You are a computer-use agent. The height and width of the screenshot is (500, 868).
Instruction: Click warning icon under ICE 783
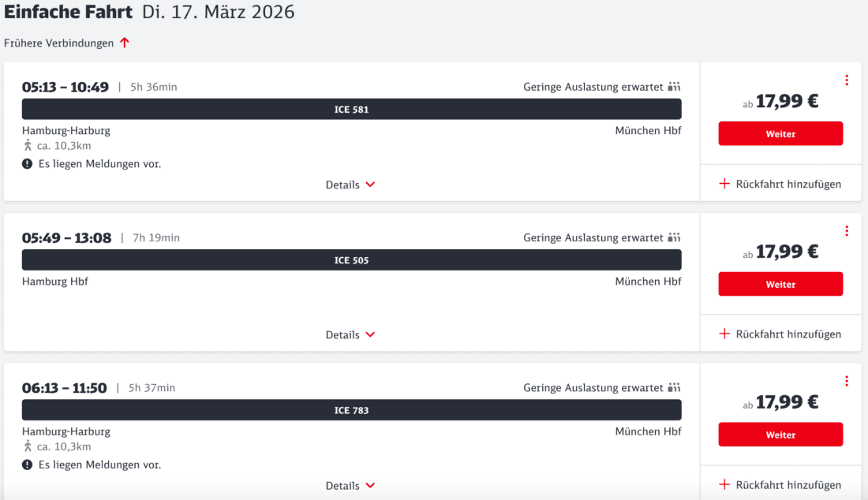[27, 465]
